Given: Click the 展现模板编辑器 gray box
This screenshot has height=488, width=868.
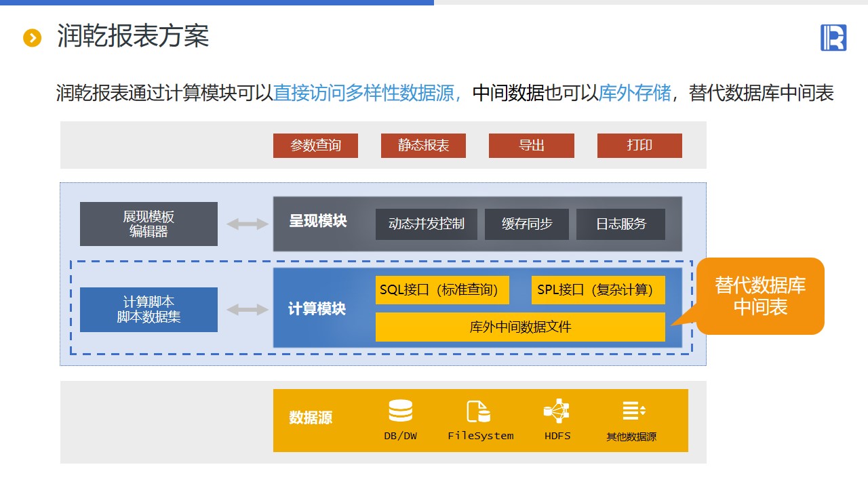Looking at the screenshot, I should pos(149,224).
